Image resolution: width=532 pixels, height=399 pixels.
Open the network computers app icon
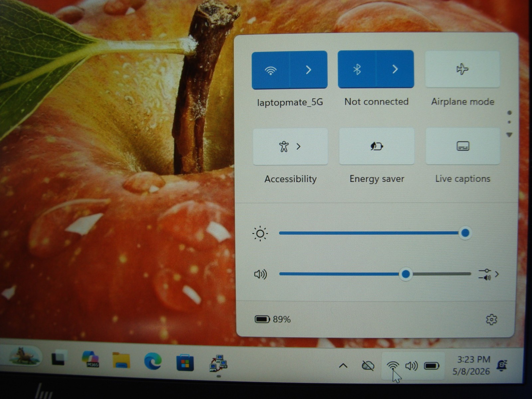pos(218,363)
